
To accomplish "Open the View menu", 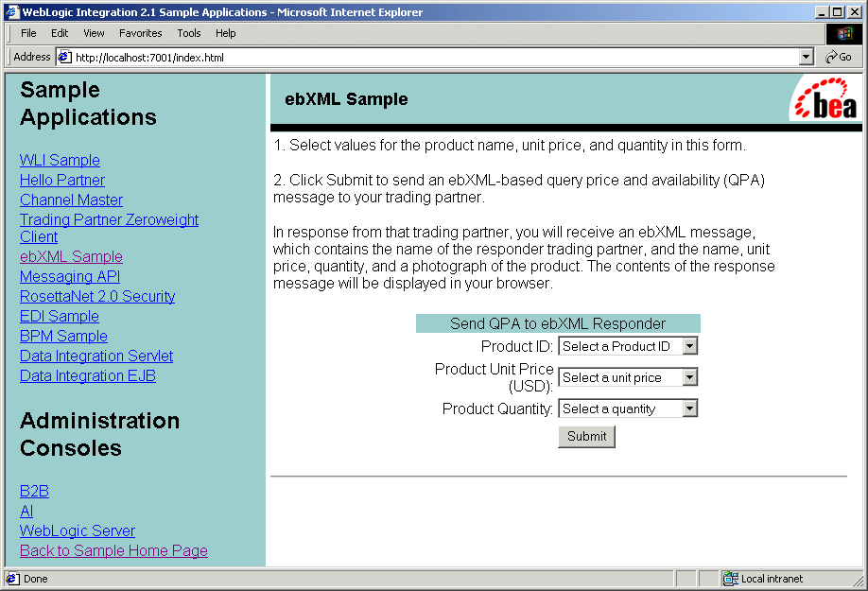I will [x=95, y=33].
